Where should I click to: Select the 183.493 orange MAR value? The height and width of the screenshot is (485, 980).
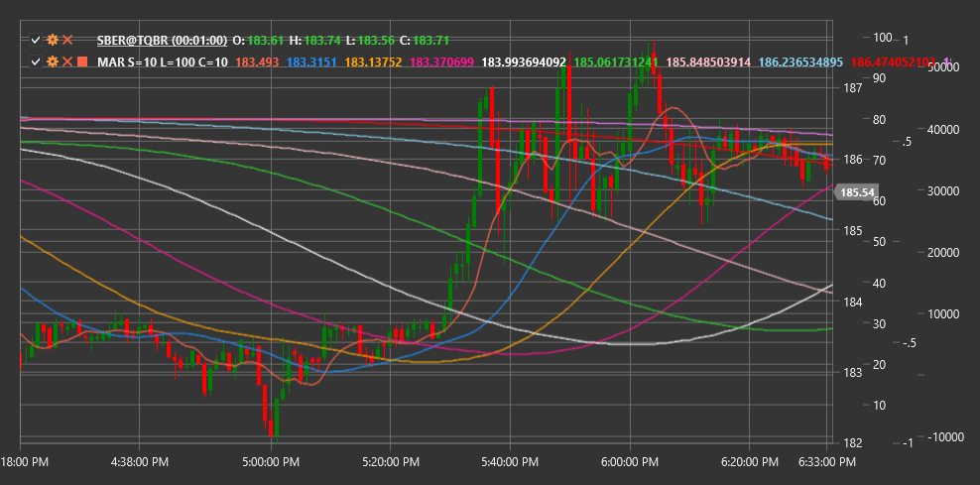(255, 61)
